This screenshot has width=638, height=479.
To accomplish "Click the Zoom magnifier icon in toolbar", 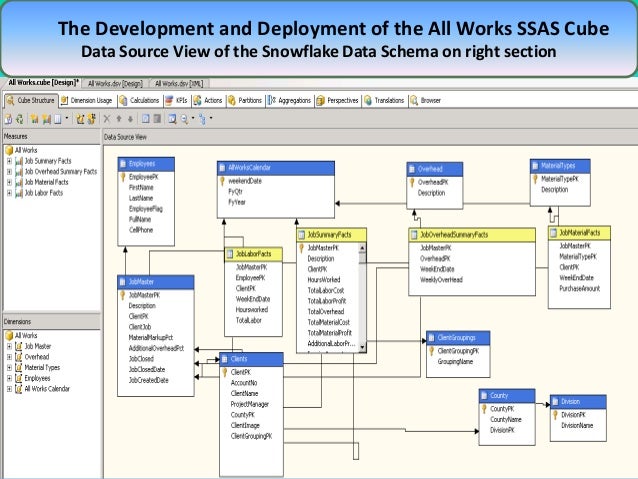I will [x=185, y=119].
